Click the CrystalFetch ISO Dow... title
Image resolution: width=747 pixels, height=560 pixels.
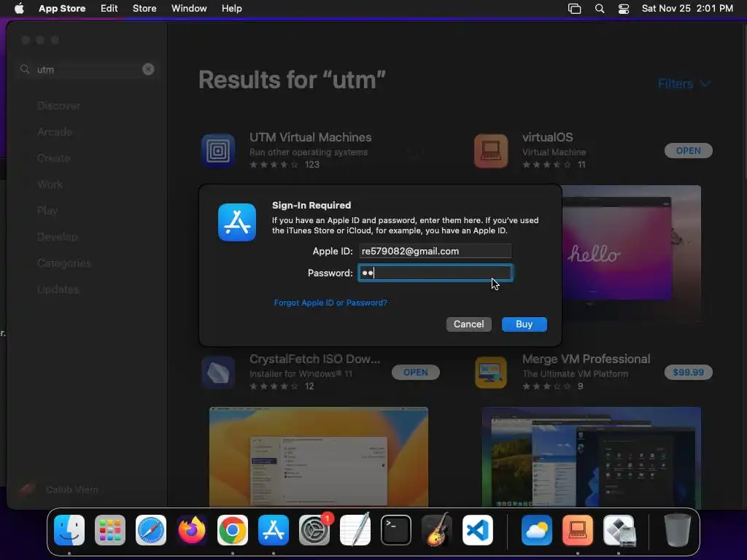pos(315,359)
